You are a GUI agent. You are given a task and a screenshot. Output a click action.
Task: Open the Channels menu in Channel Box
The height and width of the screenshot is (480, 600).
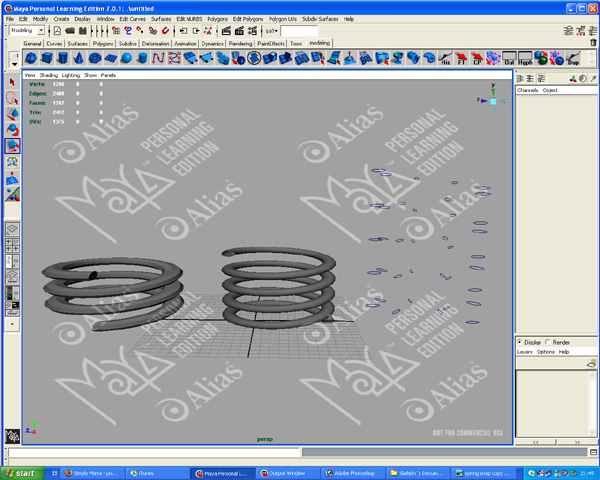click(527, 90)
